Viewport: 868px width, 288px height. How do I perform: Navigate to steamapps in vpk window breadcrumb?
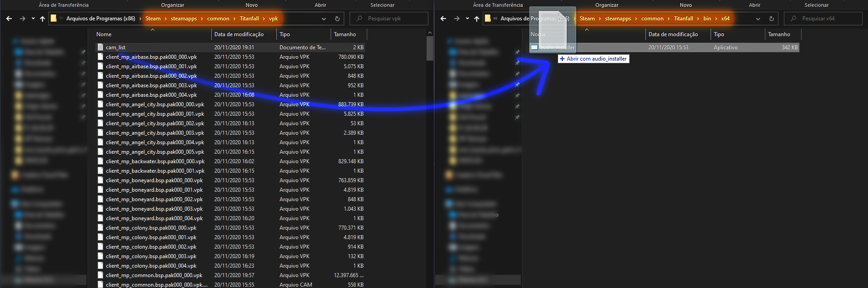point(184,19)
